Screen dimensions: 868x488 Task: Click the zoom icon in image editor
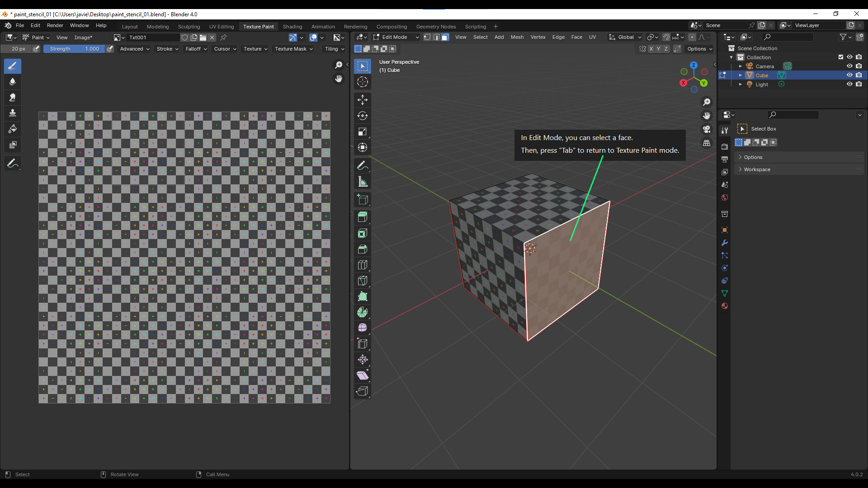pos(339,65)
